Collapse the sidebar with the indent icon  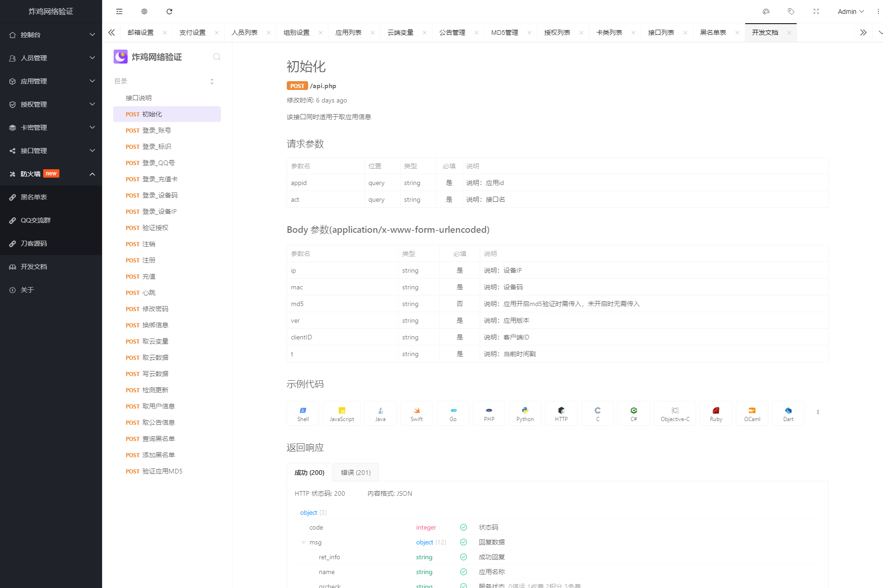click(119, 11)
